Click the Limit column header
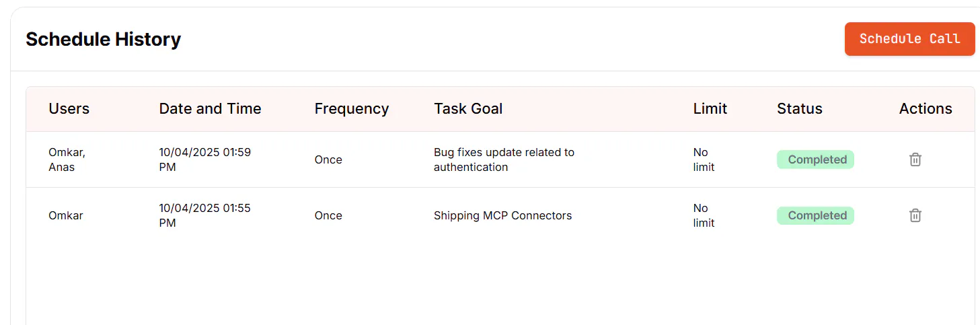This screenshot has height=325, width=980. (710, 109)
